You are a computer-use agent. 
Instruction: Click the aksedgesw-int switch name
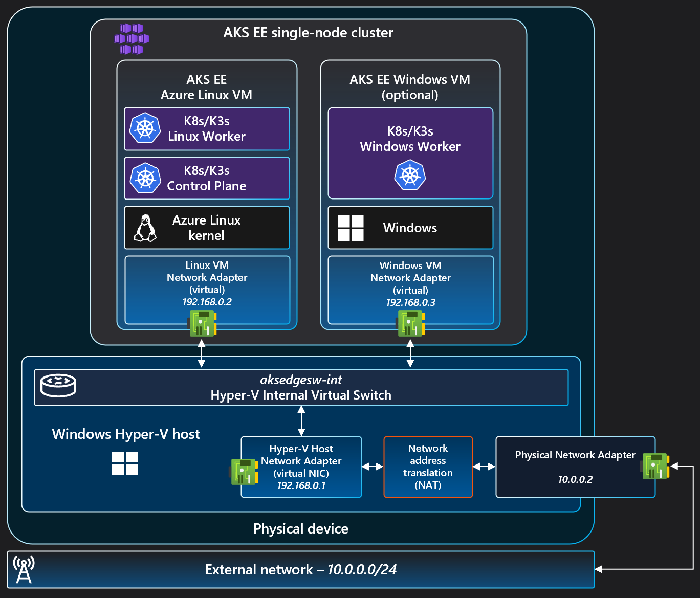pyautogui.click(x=301, y=380)
